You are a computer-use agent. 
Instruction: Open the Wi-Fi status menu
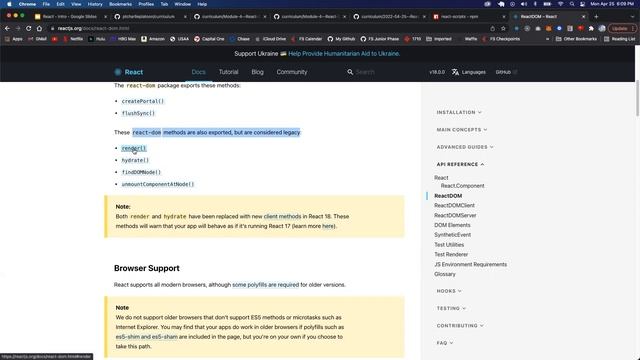tap(561, 4)
